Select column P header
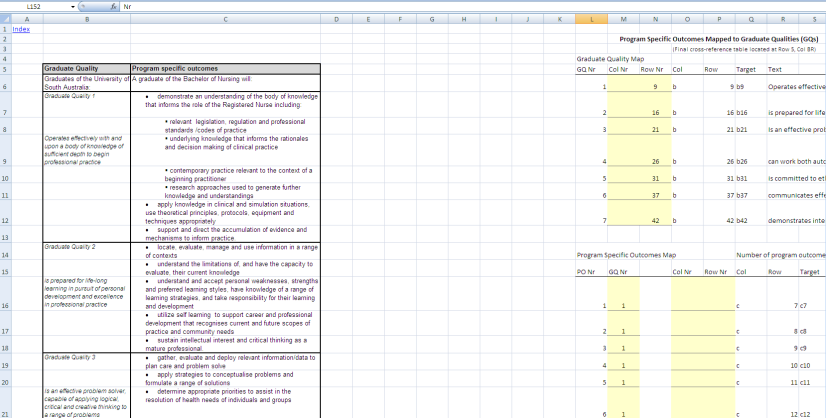The height and width of the screenshot is (418, 826). coord(719,20)
